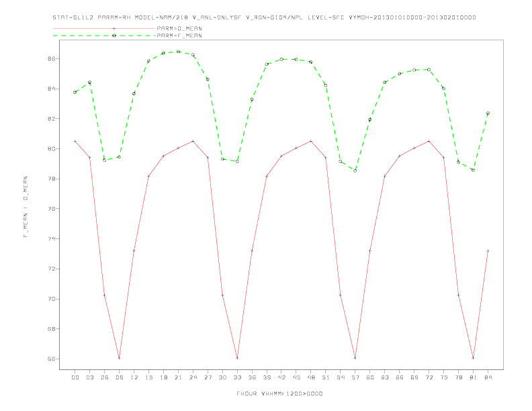The width and height of the screenshot is (532, 411).
Task: Click x-axis tick label 21
Action: pos(178,377)
